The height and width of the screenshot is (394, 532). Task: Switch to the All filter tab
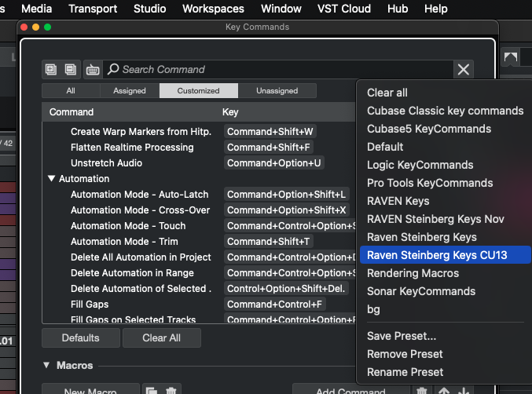[71, 91]
